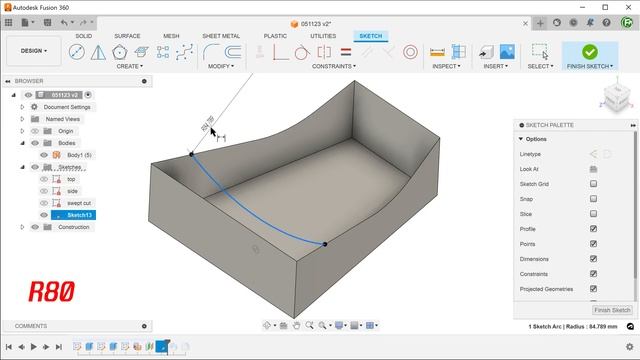Select the Fillet tool in Modify
The image size is (640, 360).
coord(211,52)
